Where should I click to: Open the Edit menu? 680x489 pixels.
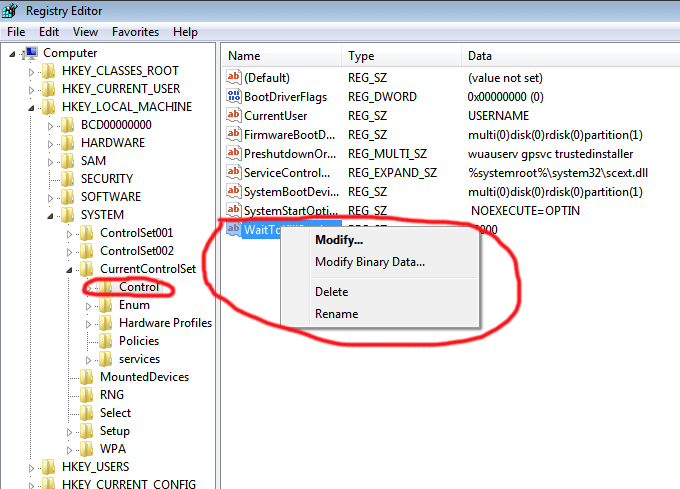pyautogui.click(x=49, y=32)
